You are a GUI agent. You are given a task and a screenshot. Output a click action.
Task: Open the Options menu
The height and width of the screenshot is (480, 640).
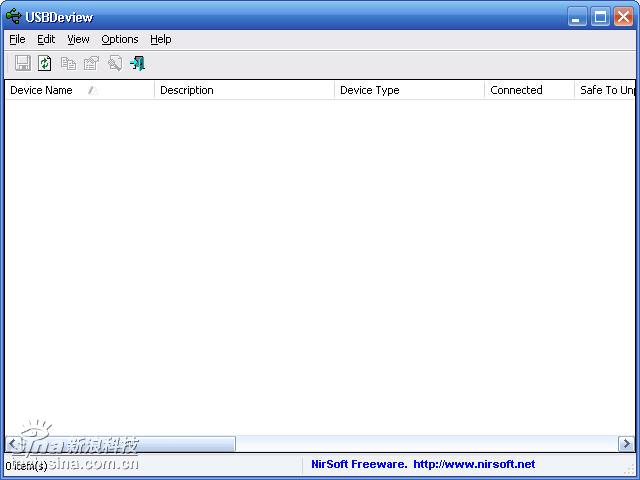point(120,39)
